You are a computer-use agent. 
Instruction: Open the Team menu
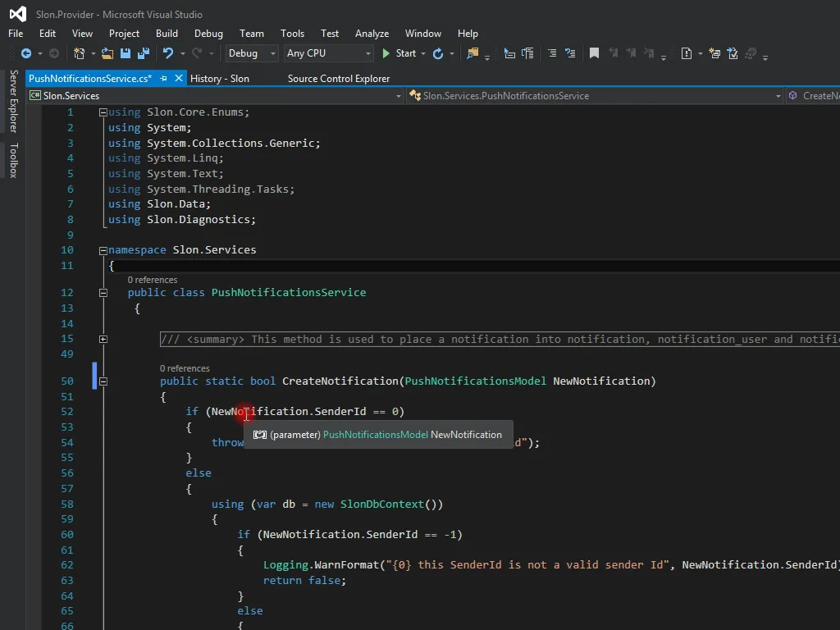251,33
